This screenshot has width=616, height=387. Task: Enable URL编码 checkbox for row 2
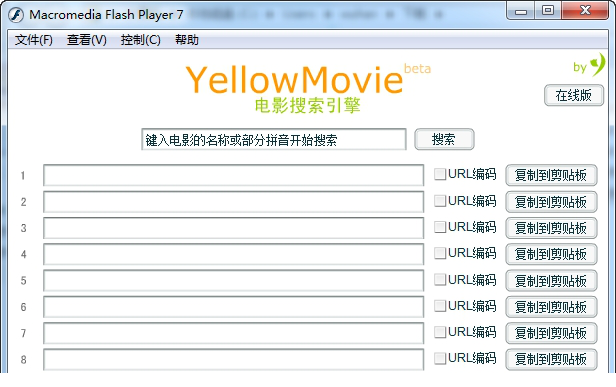pos(440,201)
